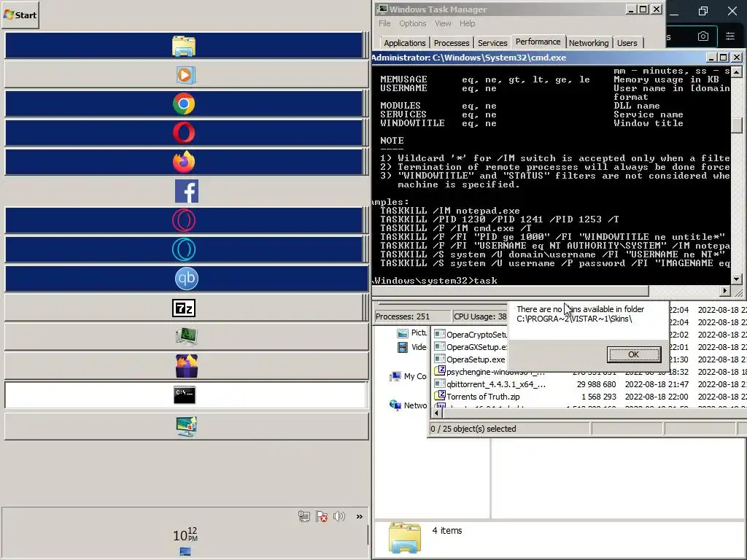Select Performance tab in Task Manager
This screenshot has width=747, height=560.
[x=538, y=42]
